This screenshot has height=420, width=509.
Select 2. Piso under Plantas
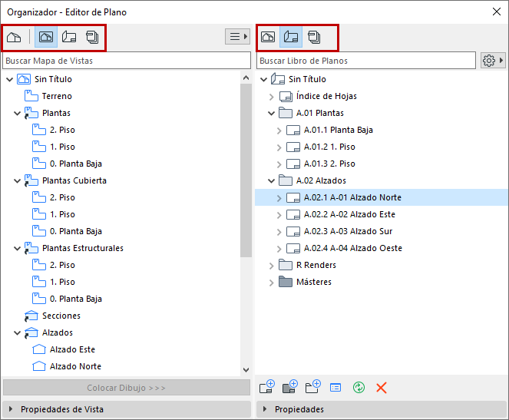62,130
